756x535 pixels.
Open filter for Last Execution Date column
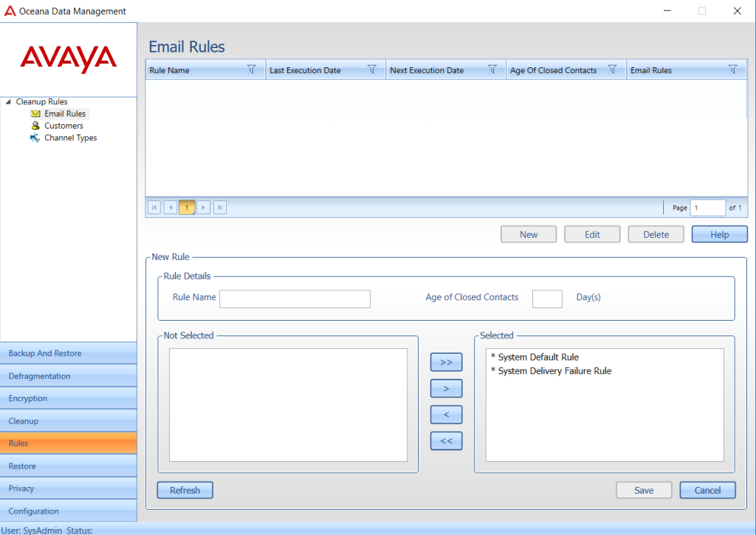(x=372, y=69)
